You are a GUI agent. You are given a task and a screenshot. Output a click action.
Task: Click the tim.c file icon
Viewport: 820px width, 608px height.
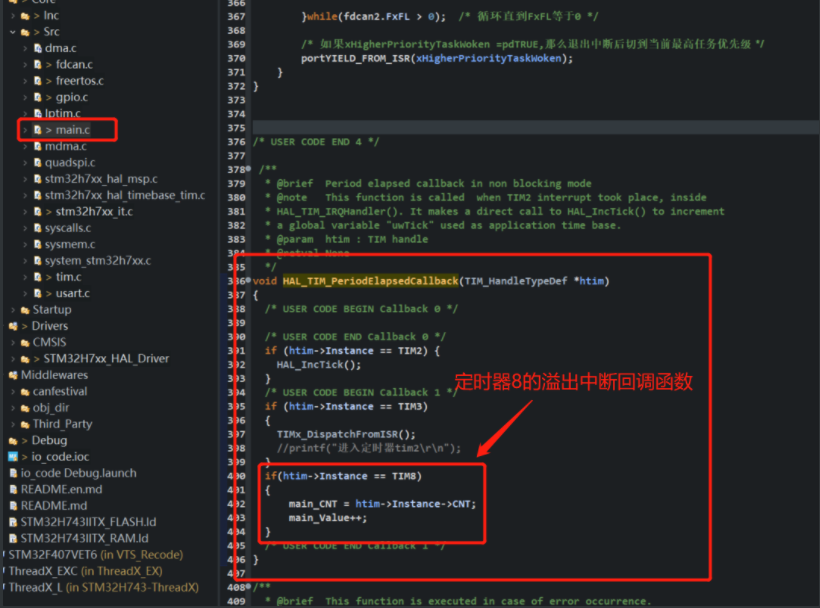(38, 277)
